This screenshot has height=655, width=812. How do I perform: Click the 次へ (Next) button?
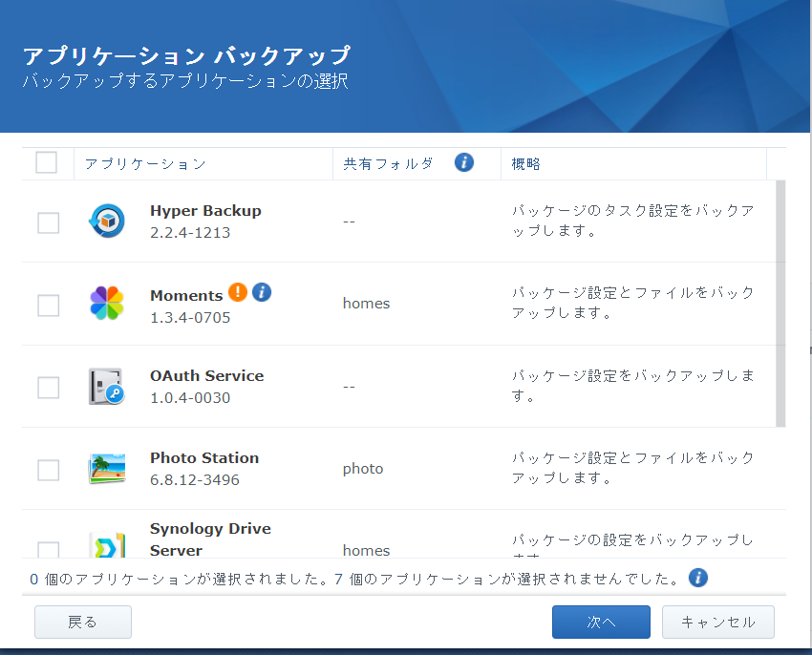(601, 622)
